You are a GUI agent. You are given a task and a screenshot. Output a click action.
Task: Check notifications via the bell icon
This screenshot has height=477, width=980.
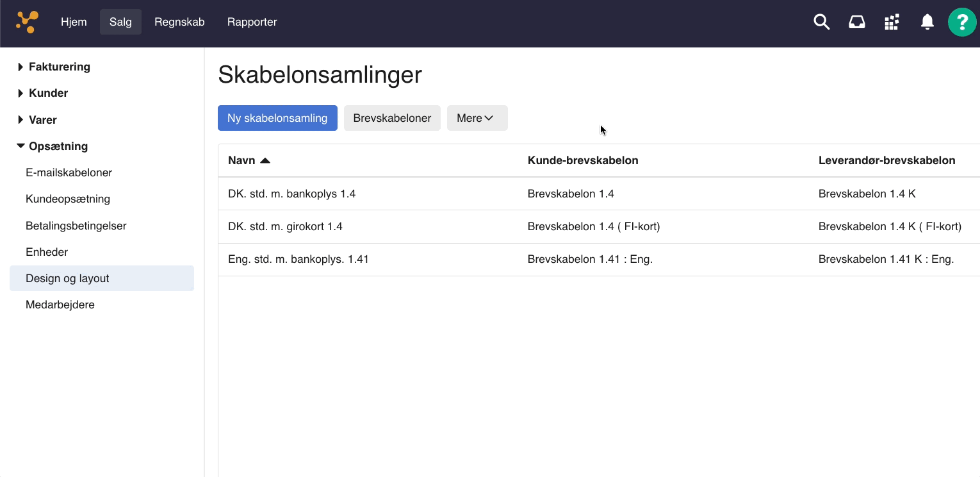tap(927, 22)
